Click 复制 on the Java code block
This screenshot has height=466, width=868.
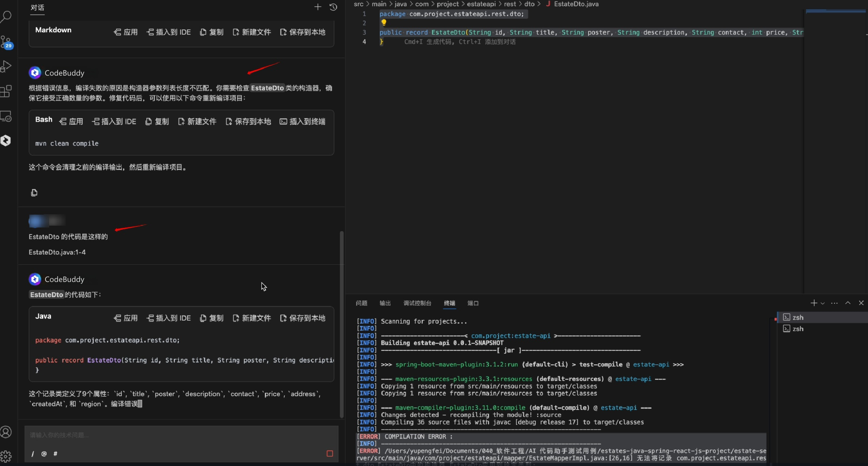[212, 318]
